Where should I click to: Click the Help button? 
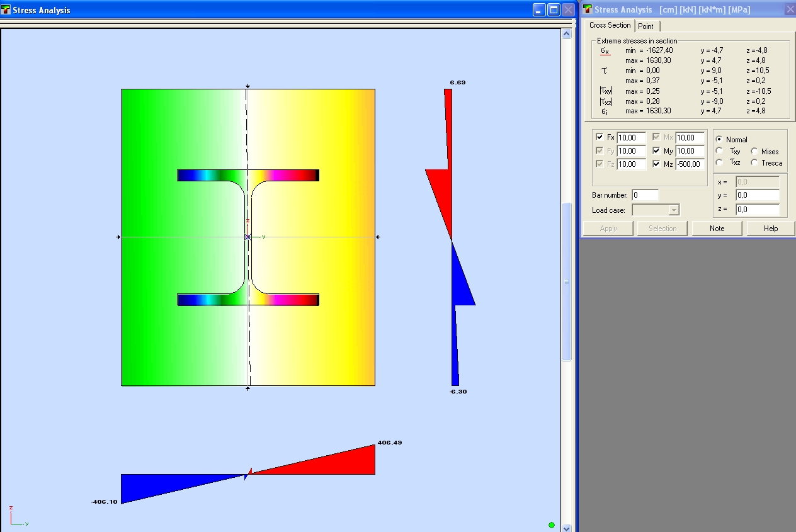[770, 229]
